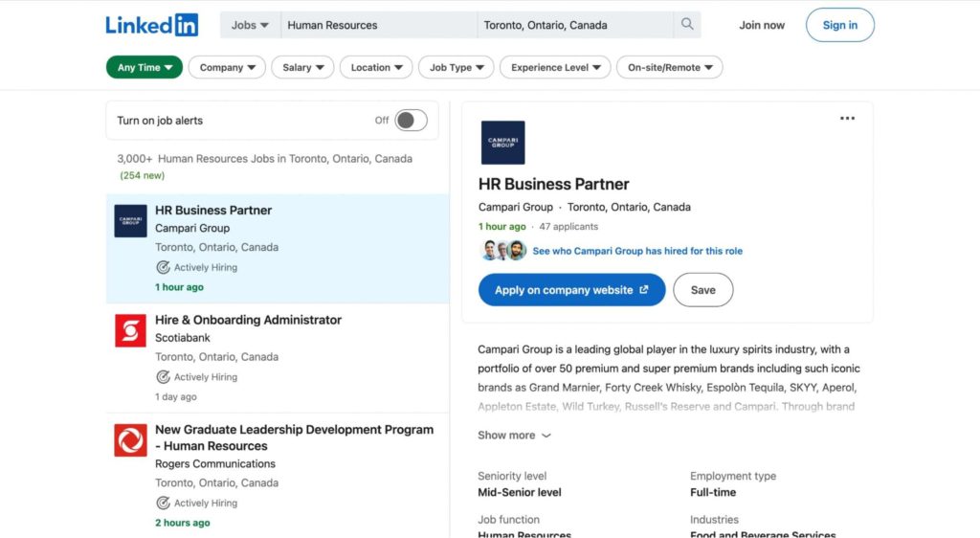Click the hired employees profile photos
The image size is (980, 538).
click(x=503, y=251)
